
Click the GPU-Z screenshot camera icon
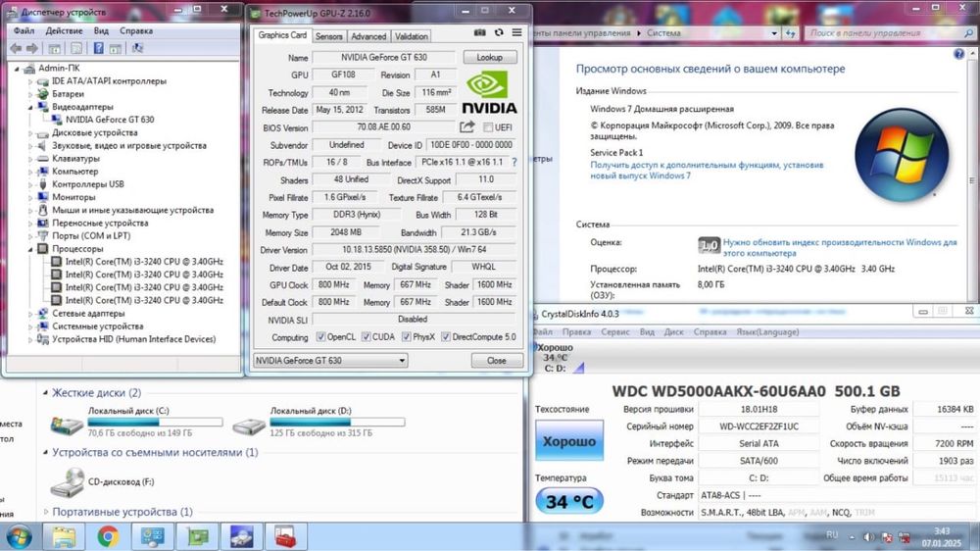(479, 32)
